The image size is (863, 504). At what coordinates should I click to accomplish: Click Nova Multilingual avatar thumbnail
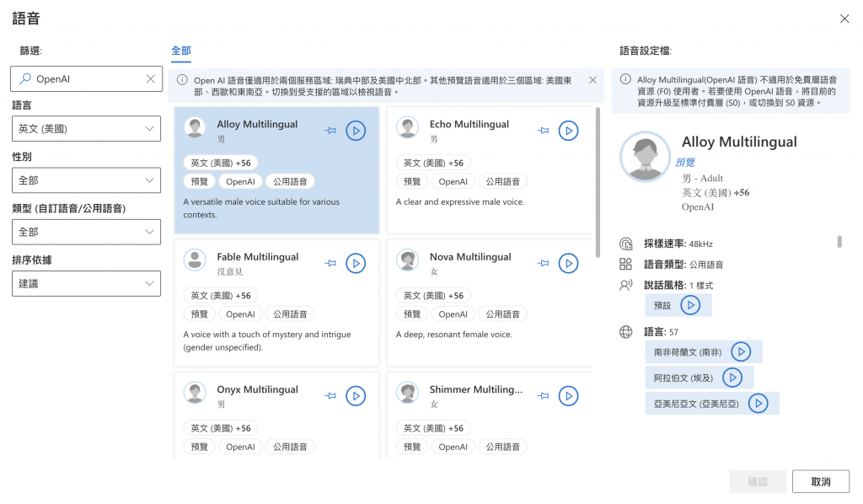click(408, 260)
